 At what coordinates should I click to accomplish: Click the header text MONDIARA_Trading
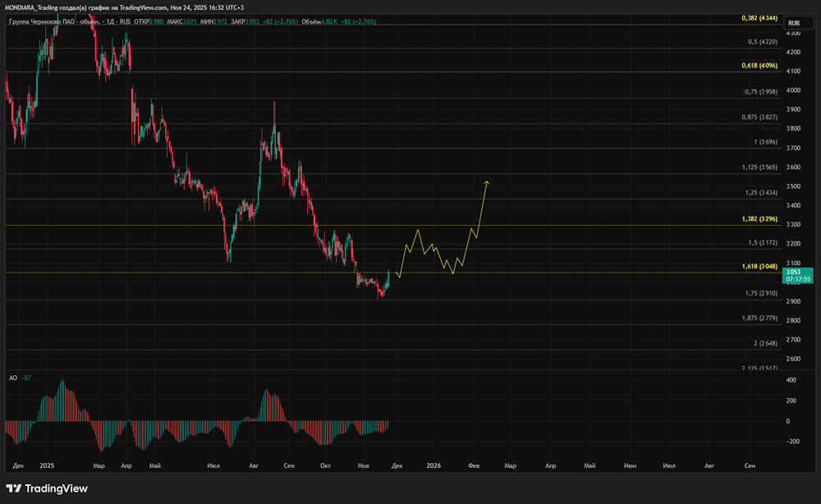31,7
